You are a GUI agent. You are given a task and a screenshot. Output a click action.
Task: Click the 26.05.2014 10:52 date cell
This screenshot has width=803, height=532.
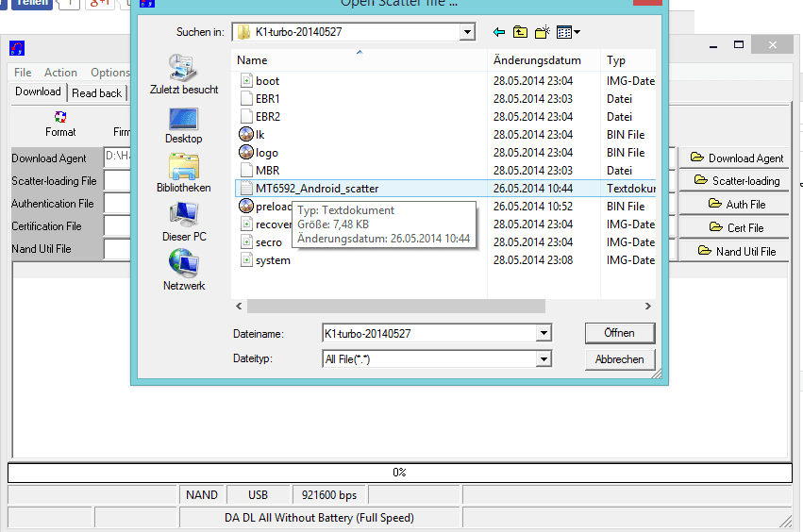click(x=533, y=207)
